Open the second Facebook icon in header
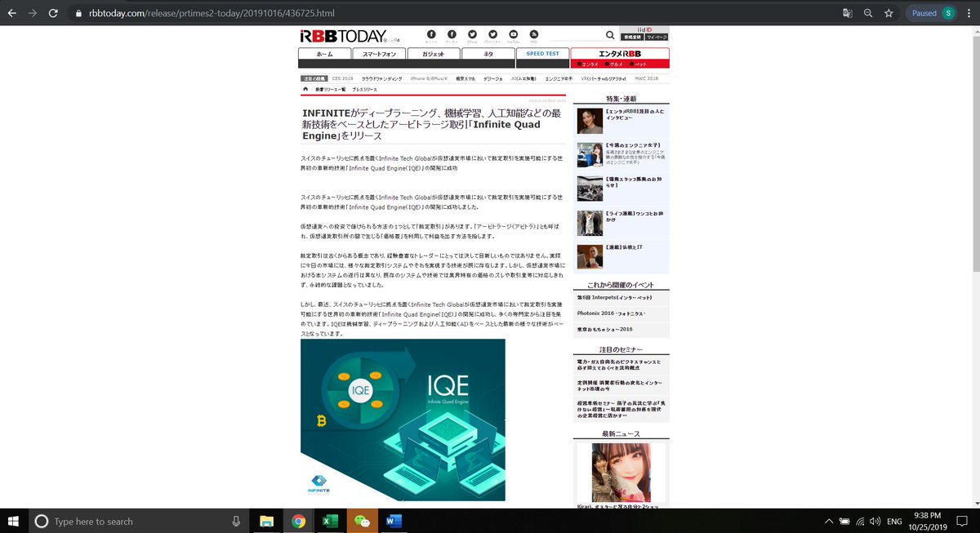The height and width of the screenshot is (533, 980). (452, 33)
